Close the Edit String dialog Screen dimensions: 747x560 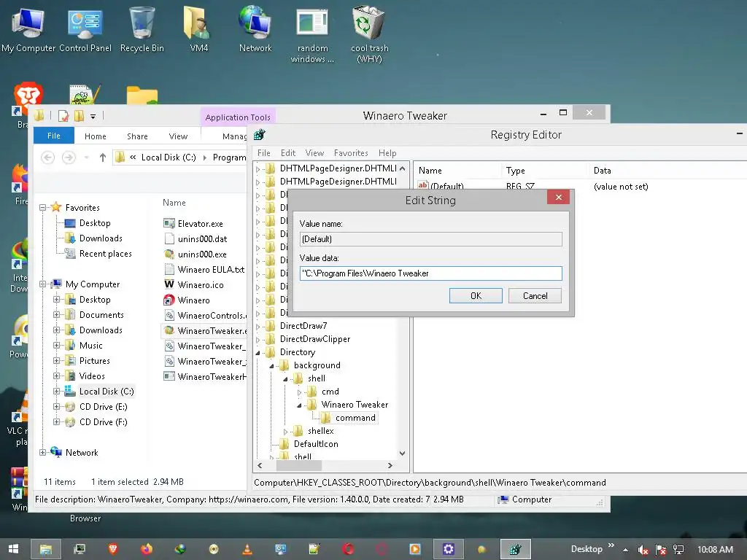click(x=558, y=197)
